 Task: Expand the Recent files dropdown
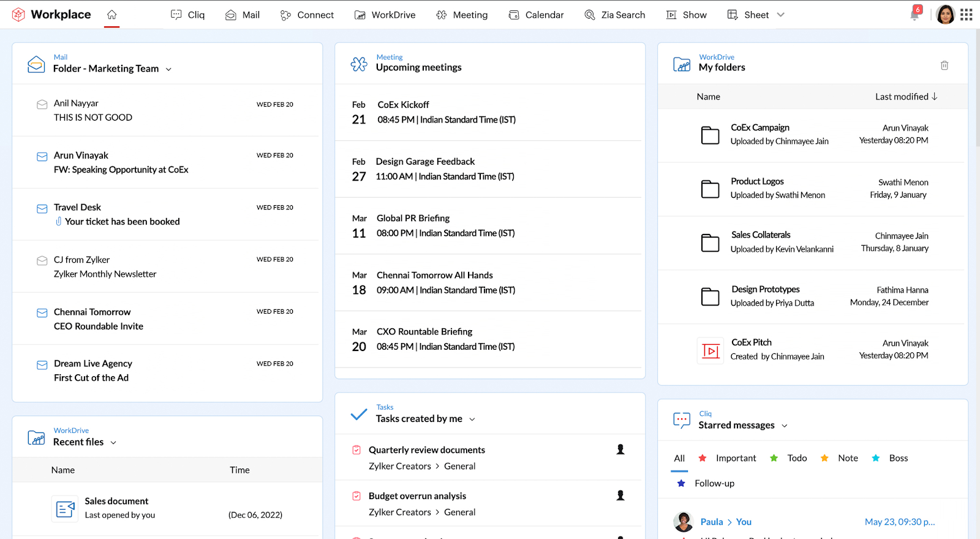(x=113, y=443)
